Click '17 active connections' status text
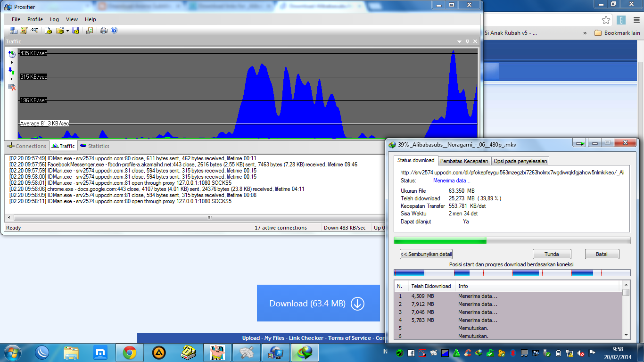Screen dimensions: 644x362 point(281,228)
